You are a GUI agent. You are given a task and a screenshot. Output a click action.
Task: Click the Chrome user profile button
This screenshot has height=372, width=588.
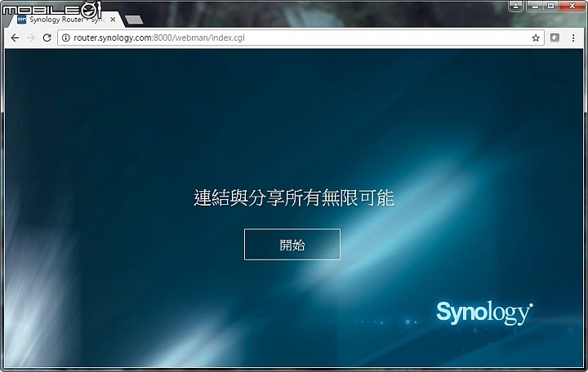(x=515, y=6)
